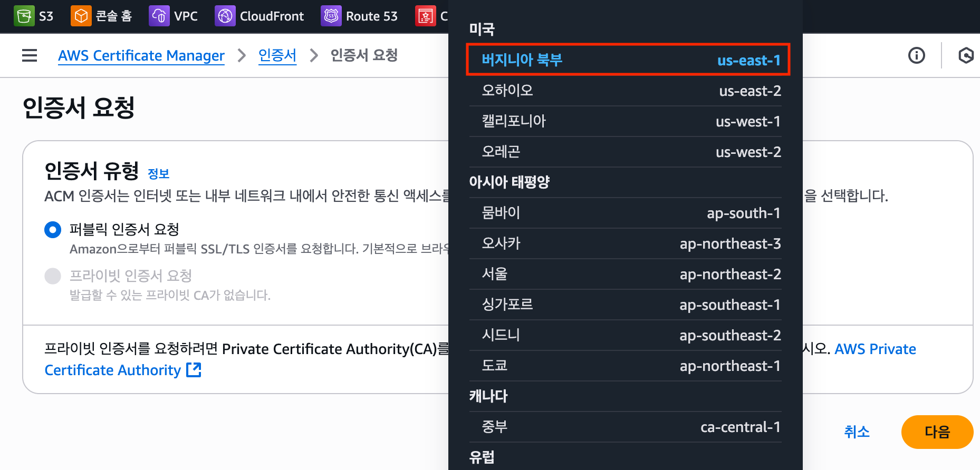Open the S3 service shortcut icon
980x470 pixels.
(x=24, y=16)
